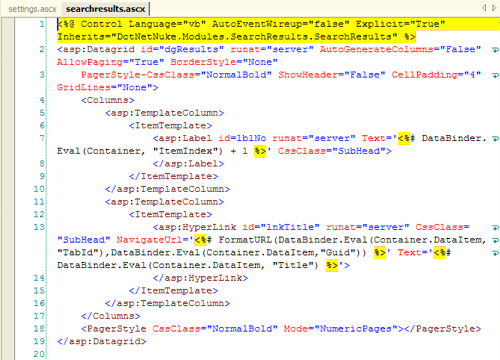Click the opening Columns tag on line 4
Screen dimensions: 500x360
coord(108,100)
